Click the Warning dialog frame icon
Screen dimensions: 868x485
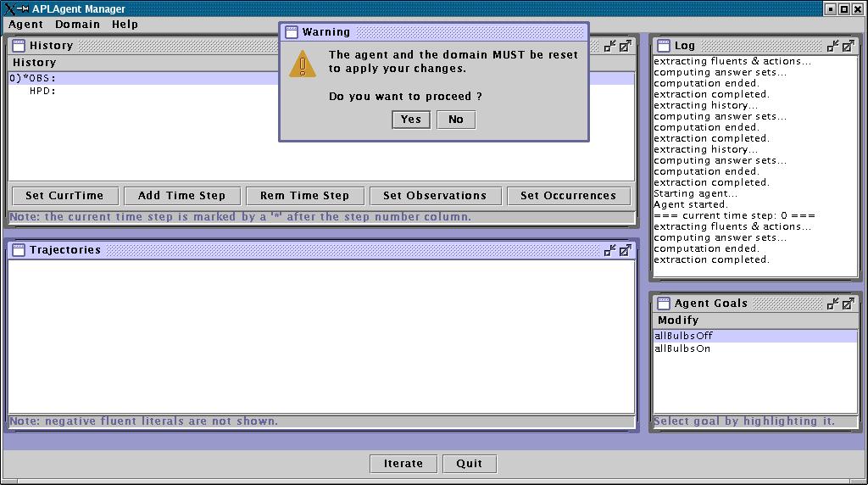[291, 32]
